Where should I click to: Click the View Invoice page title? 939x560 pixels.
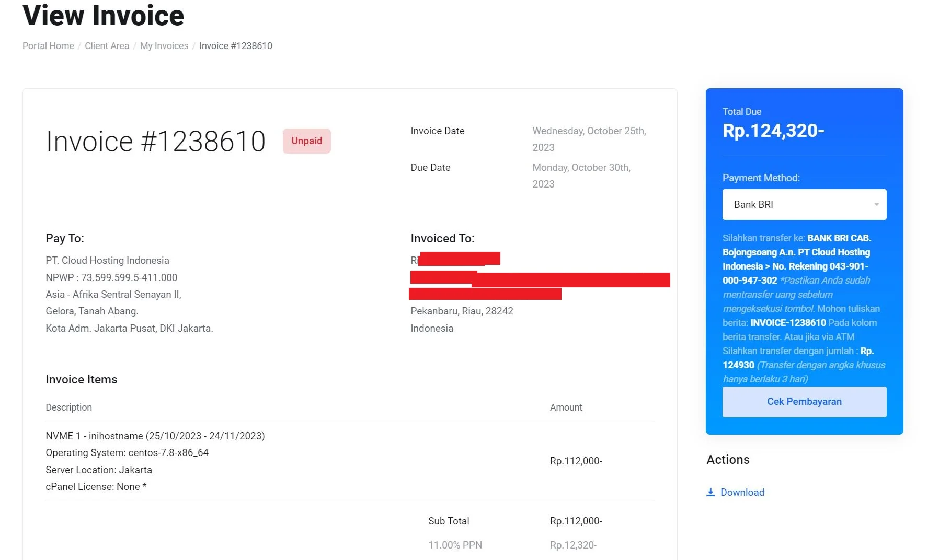pos(102,16)
